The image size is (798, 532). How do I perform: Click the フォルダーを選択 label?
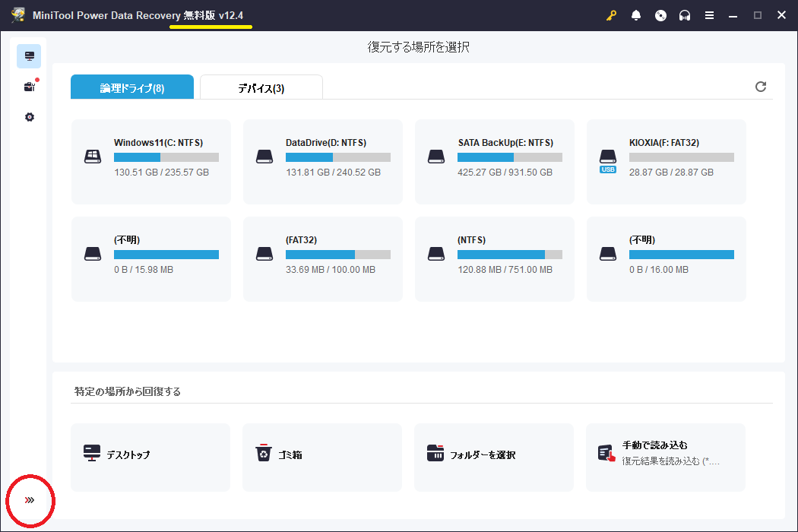pos(483,454)
